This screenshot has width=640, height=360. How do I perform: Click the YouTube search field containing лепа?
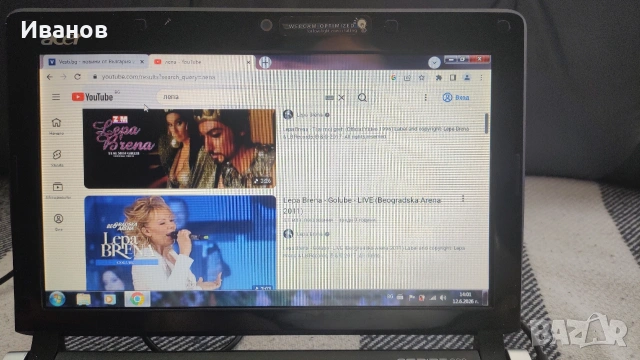click(x=241, y=97)
